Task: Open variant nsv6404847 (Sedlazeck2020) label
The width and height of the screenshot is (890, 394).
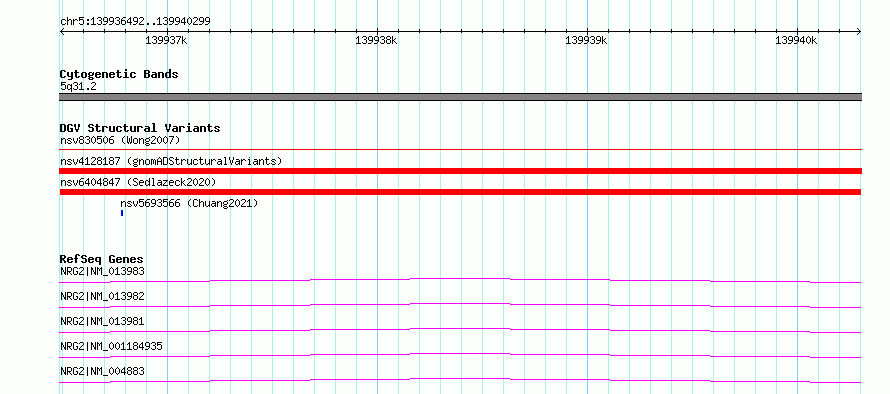Action: point(138,182)
